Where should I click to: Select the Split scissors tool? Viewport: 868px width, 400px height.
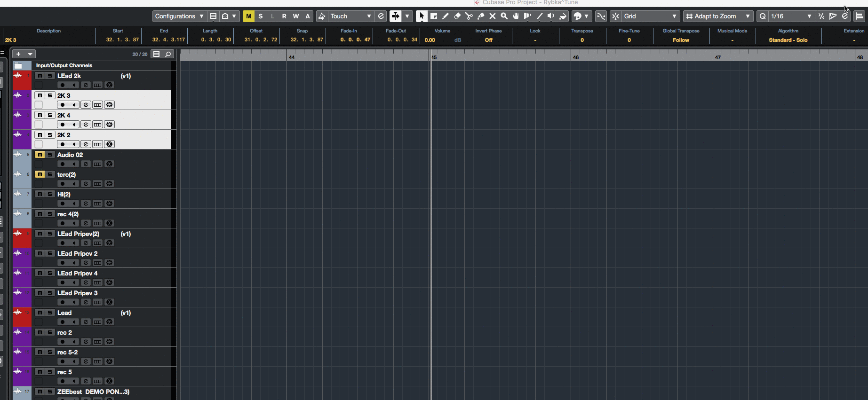tap(469, 16)
